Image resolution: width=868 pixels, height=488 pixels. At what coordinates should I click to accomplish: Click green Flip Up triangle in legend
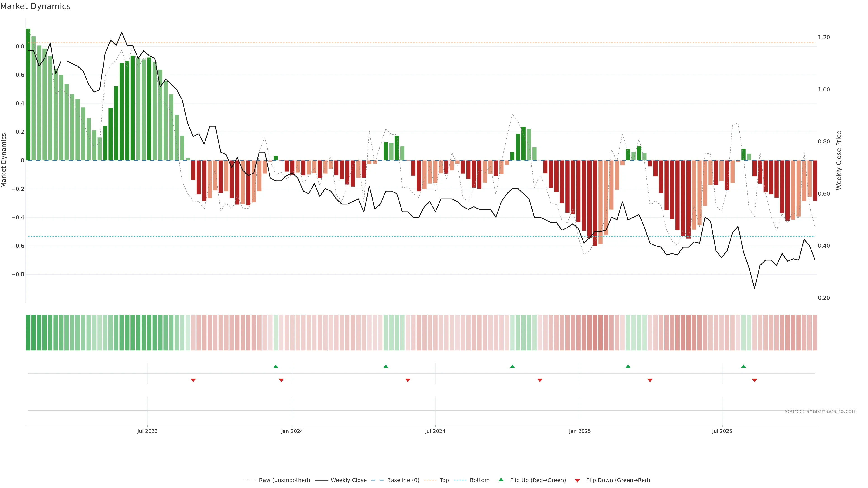coord(501,480)
